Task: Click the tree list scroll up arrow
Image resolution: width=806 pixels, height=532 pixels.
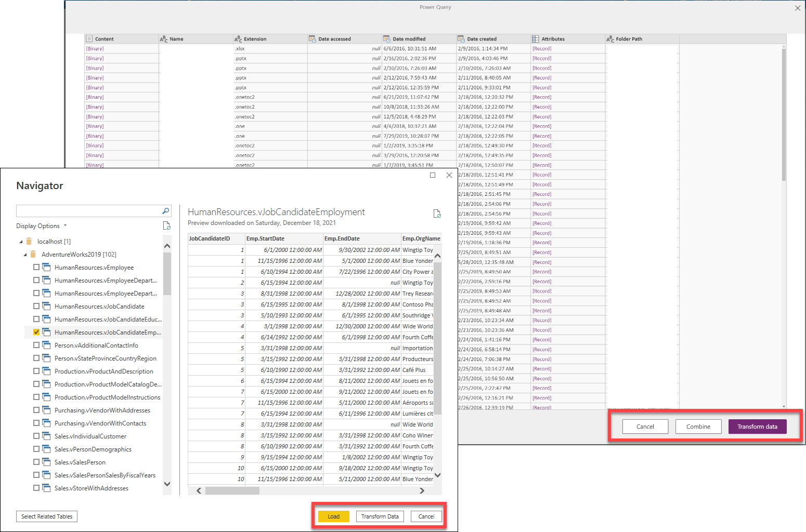Action: pos(167,246)
